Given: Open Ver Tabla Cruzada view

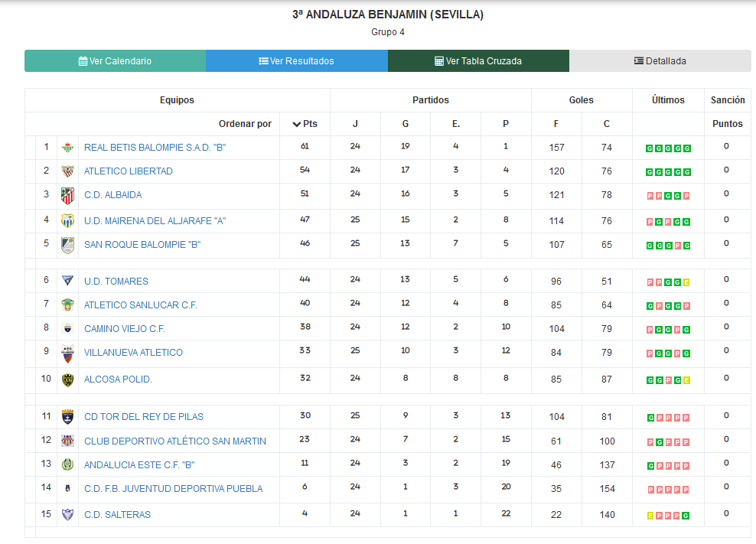Looking at the screenshot, I should click(x=478, y=60).
